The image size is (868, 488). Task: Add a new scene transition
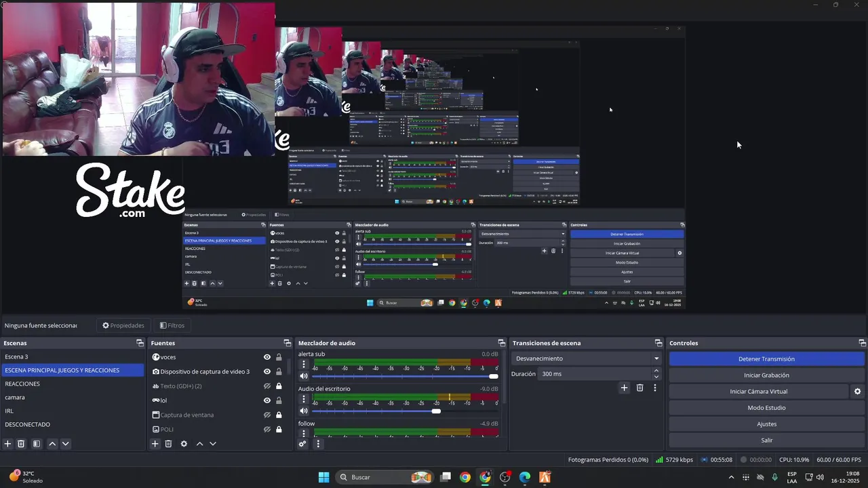point(624,388)
